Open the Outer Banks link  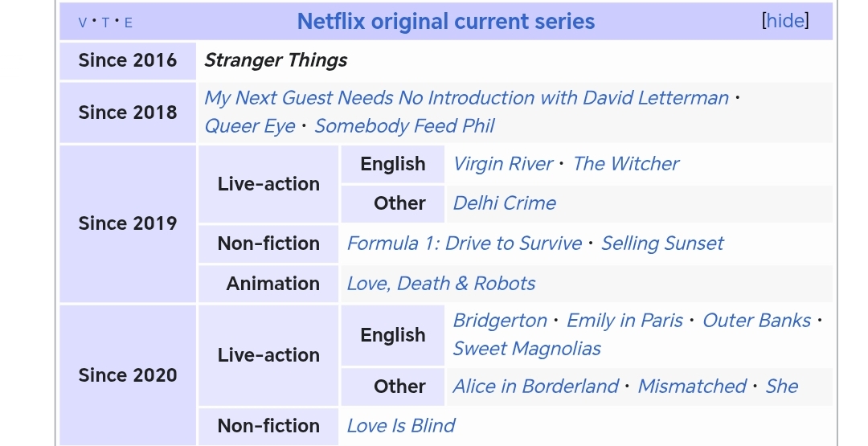point(756,321)
